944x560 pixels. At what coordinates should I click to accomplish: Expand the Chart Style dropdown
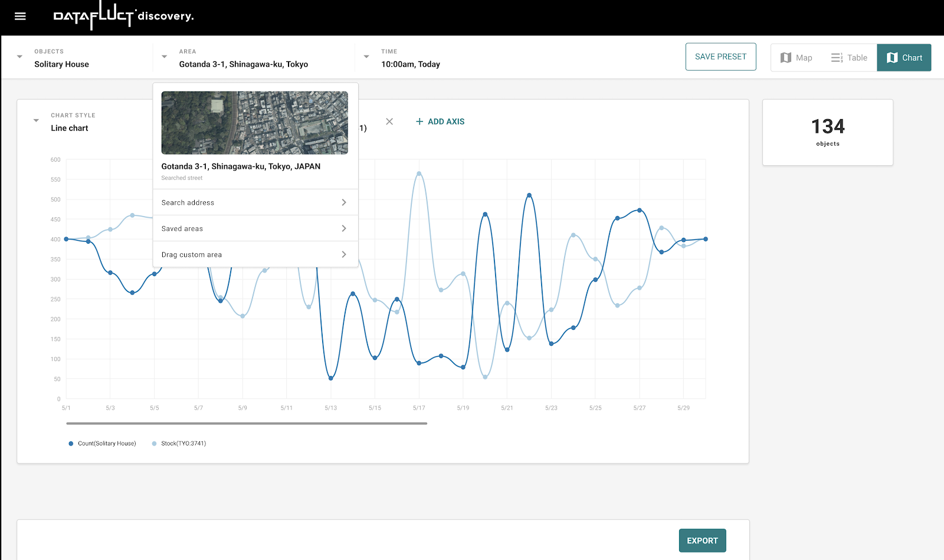tap(36, 121)
